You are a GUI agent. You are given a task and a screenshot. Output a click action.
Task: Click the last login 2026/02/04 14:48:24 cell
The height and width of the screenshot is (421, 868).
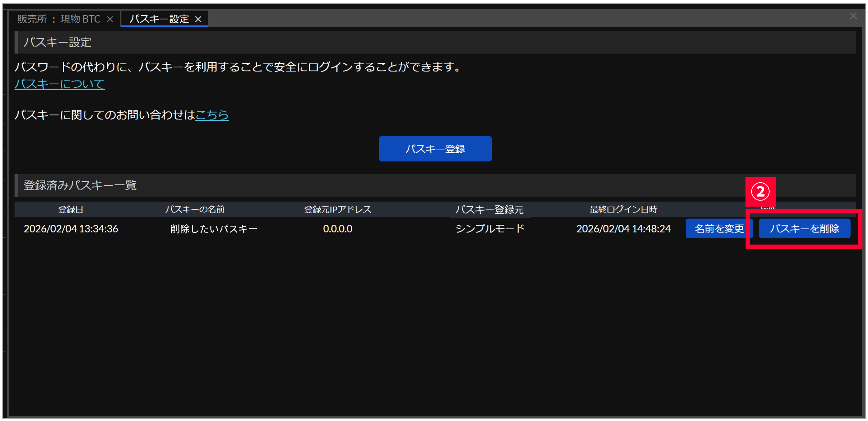623,229
